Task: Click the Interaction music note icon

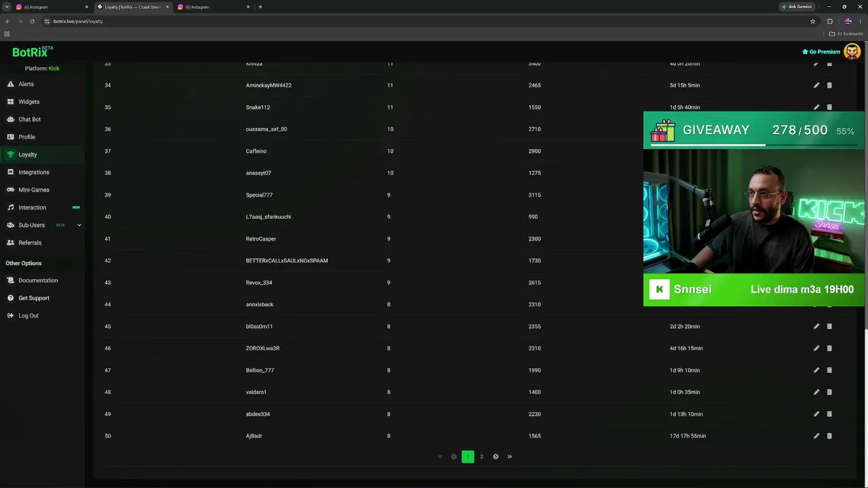Action: pos(10,207)
